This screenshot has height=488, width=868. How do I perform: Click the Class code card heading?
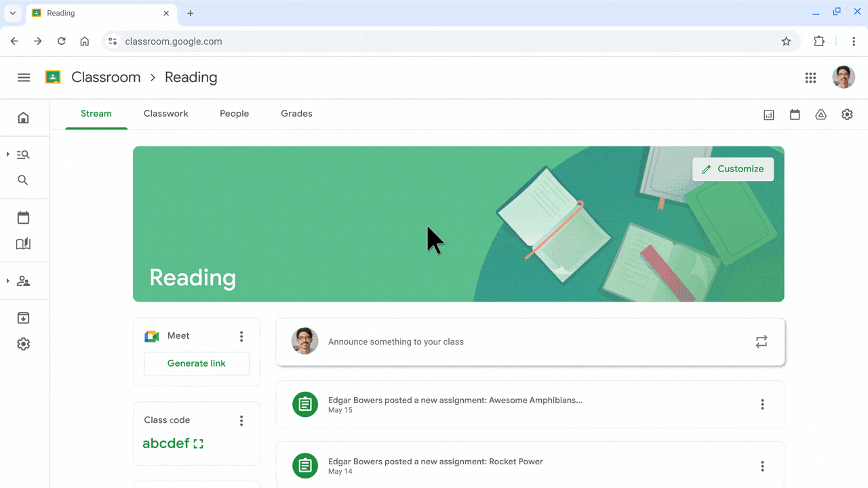167,420
